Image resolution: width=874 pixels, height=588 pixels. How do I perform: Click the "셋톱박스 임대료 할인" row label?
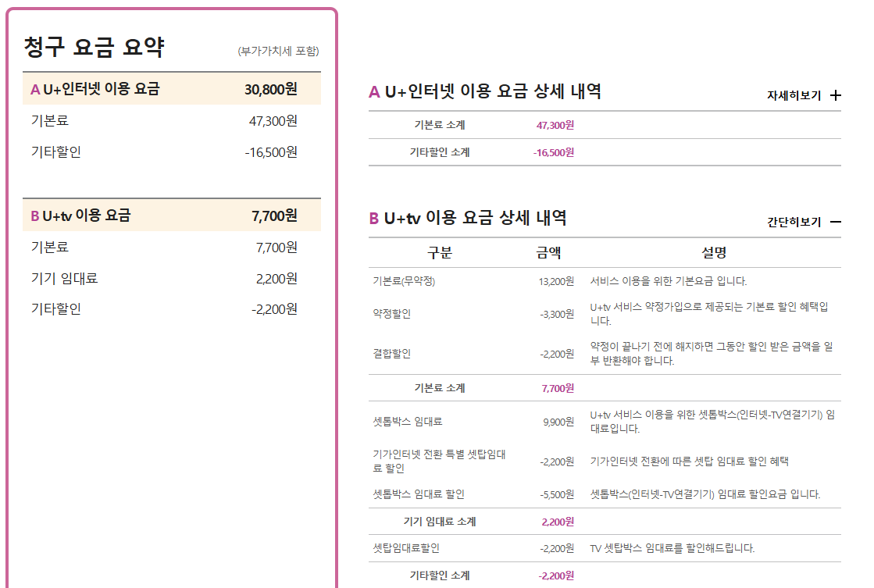[419, 494]
